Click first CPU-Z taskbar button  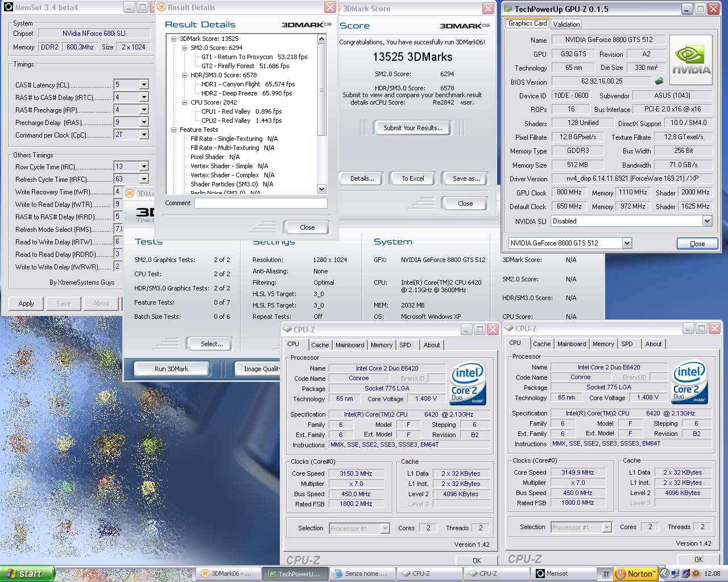click(429, 573)
